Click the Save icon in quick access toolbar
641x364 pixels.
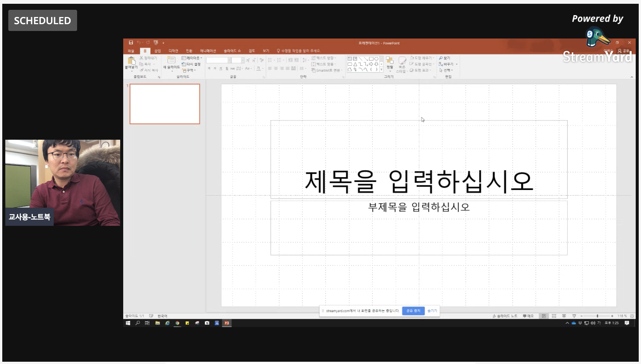(x=131, y=43)
